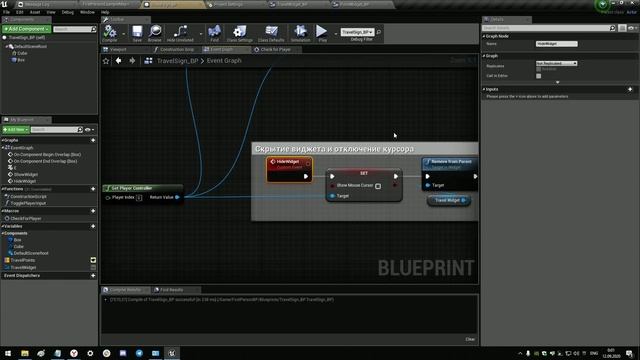
Task: Add a new input parameter with plus icon
Action: coord(630,89)
